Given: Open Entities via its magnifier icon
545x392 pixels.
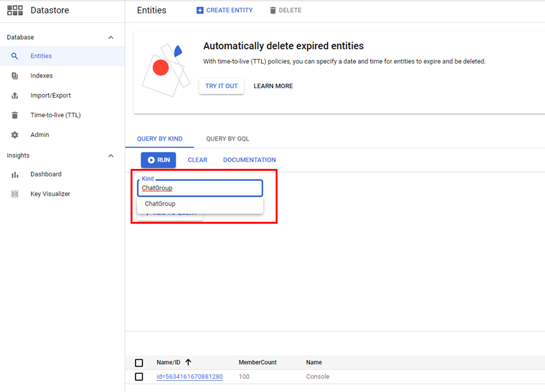Looking at the screenshot, I should (x=15, y=56).
